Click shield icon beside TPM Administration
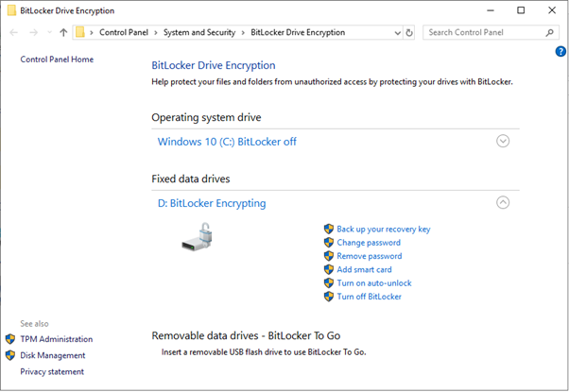This screenshot has width=569, height=392. [10, 339]
